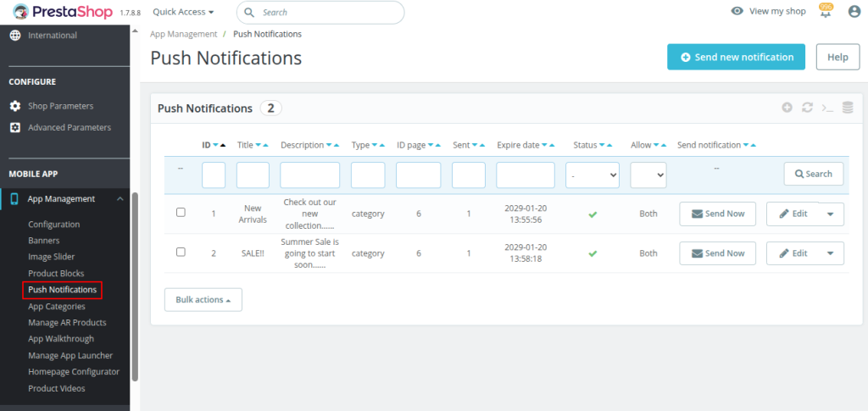Sort Allow column ascending
Viewport: 868px width, 411px height.
click(x=664, y=146)
